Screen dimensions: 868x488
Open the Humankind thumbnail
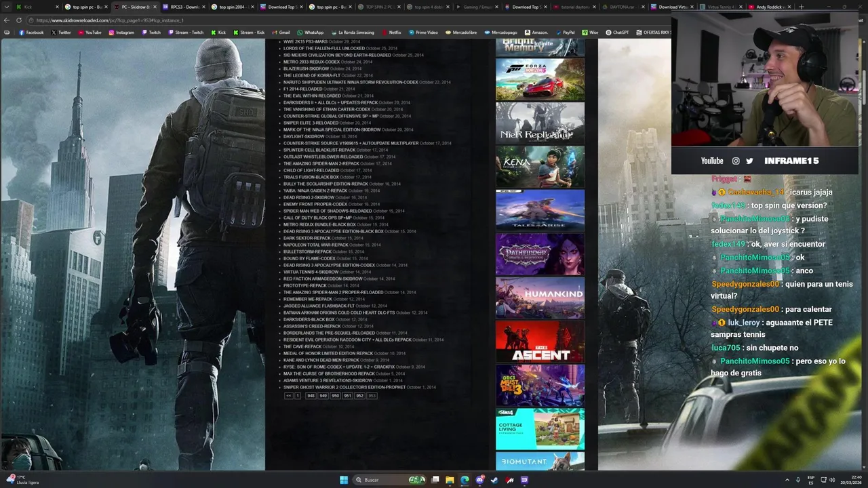coord(540,298)
